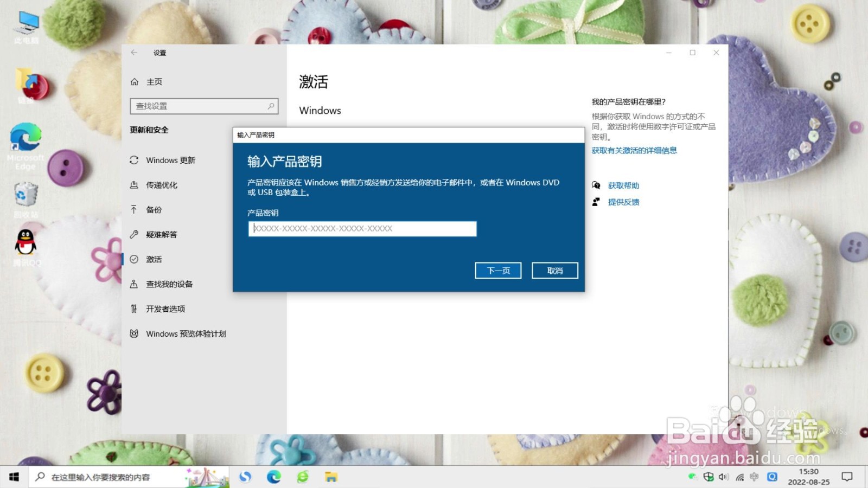The width and height of the screenshot is (868, 488).
Task: Click the 疑难解答 wrench icon
Action: point(134,235)
